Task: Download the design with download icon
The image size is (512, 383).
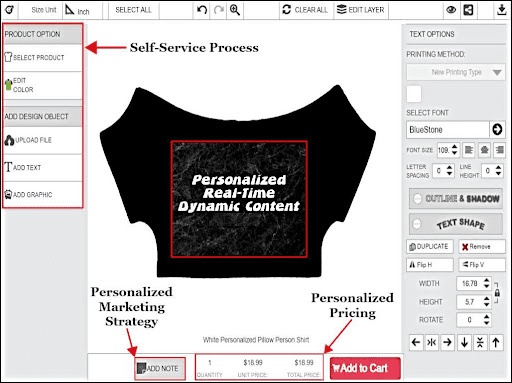Action: (x=501, y=10)
